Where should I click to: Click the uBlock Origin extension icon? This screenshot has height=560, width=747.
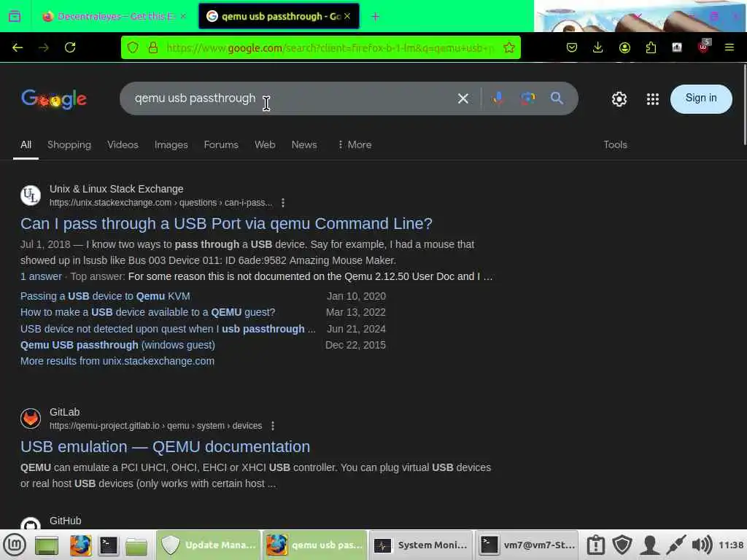click(x=704, y=46)
